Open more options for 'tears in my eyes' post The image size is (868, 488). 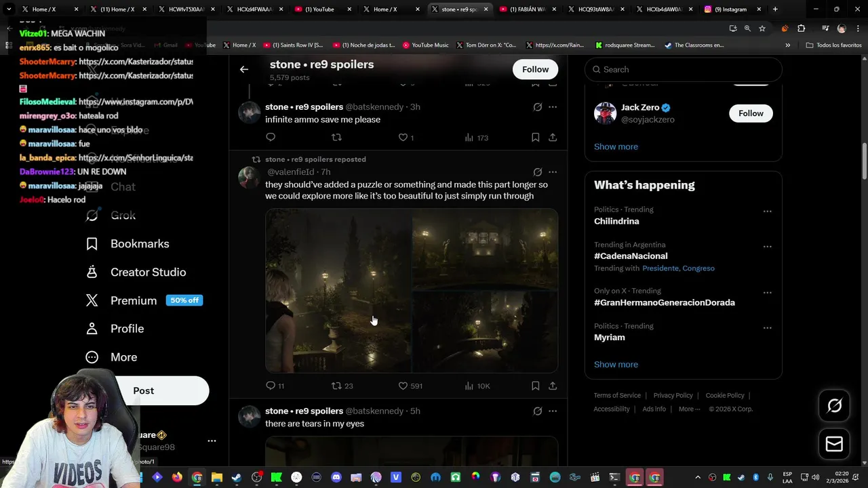pos(553,411)
